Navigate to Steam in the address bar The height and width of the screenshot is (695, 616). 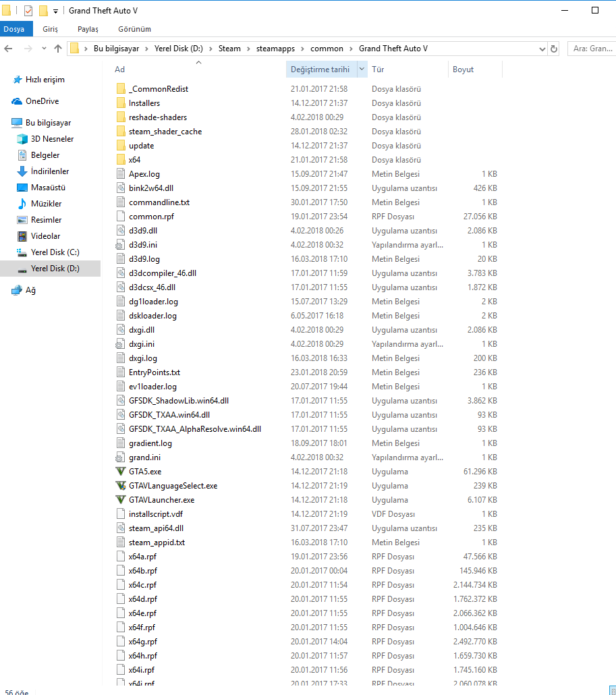(x=229, y=49)
